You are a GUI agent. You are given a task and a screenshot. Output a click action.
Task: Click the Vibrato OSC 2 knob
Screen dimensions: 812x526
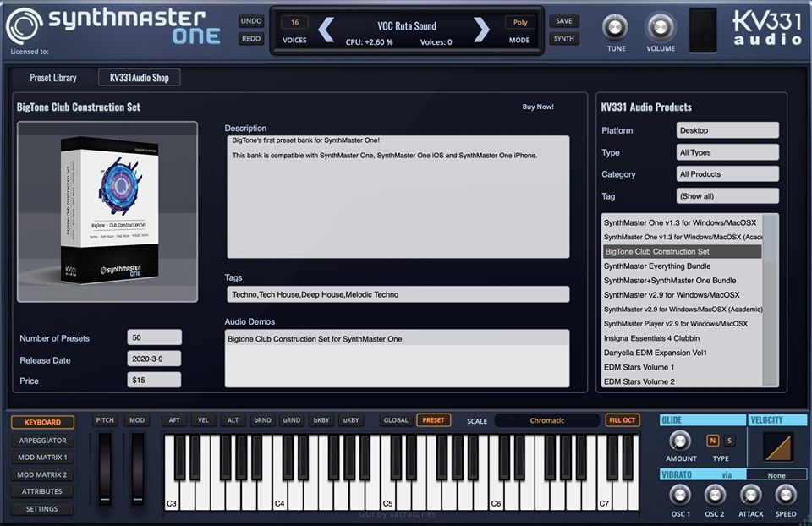coord(715,496)
